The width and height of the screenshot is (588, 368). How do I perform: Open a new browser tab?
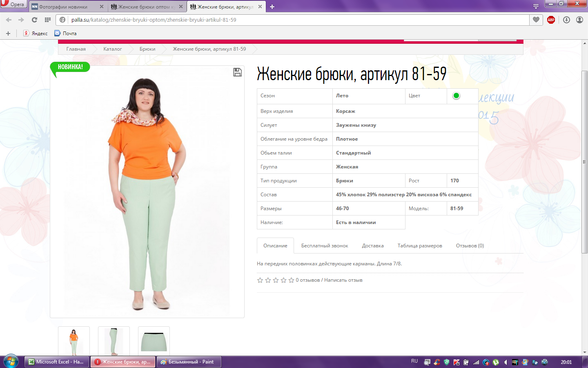point(272,7)
